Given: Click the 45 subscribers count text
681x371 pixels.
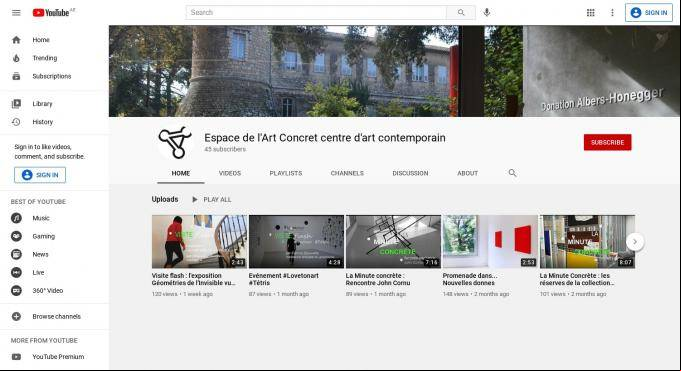Looking at the screenshot, I should (x=225, y=149).
